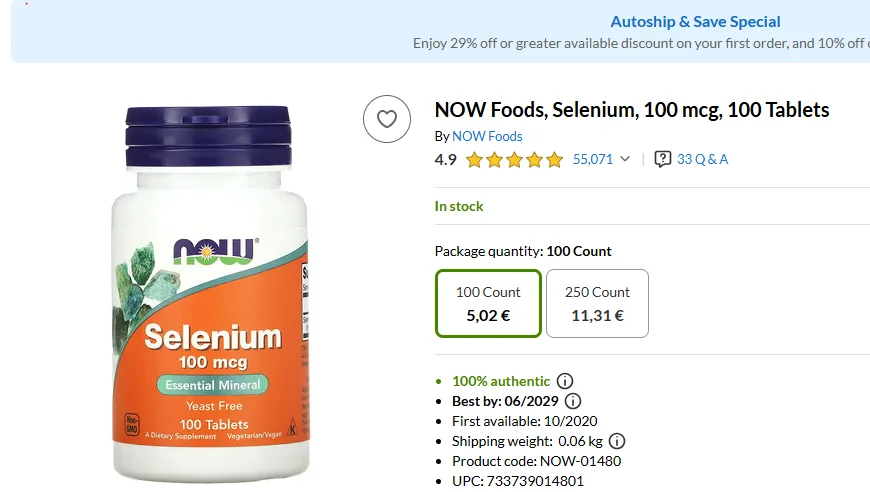The width and height of the screenshot is (870, 492).
Task: Open the Autoship & Save Special banner
Action: coord(695,22)
